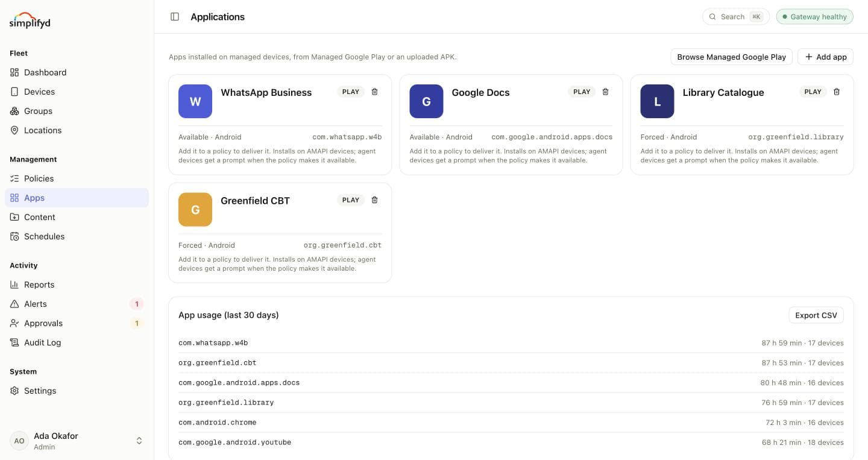Click the Devices icon in sidebar
The height and width of the screenshot is (460, 868).
(x=14, y=92)
